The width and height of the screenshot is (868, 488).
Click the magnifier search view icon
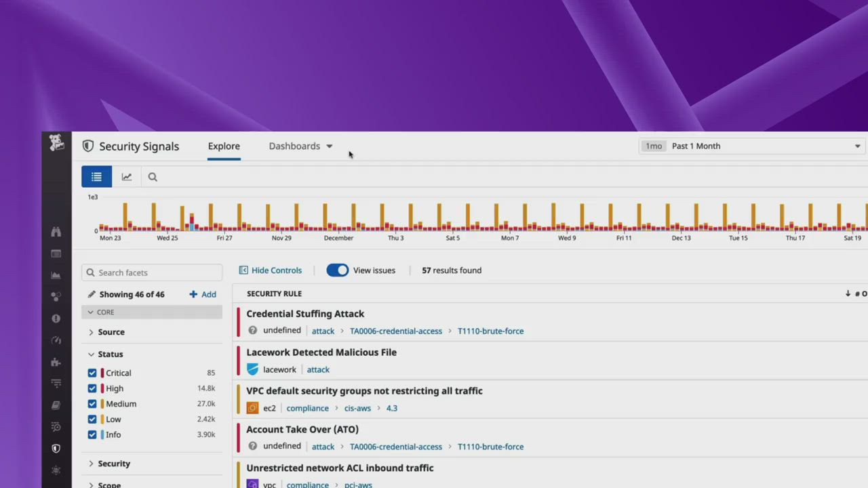tap(153, 177)
